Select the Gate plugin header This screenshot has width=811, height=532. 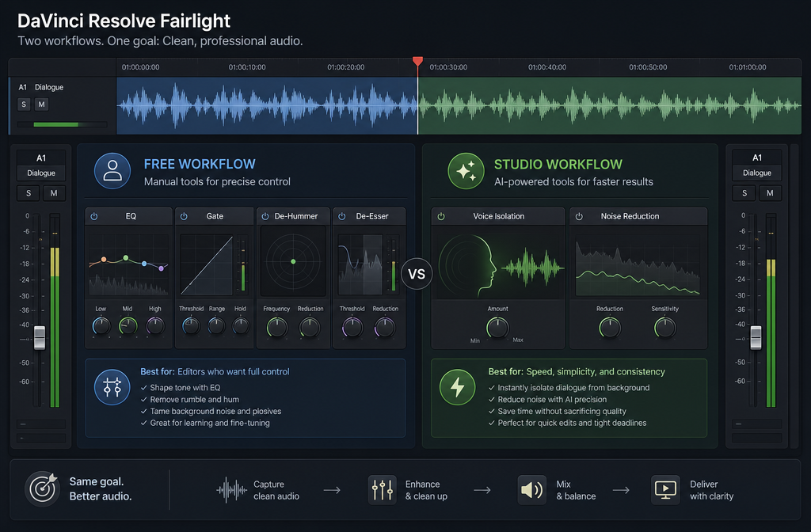215,216
